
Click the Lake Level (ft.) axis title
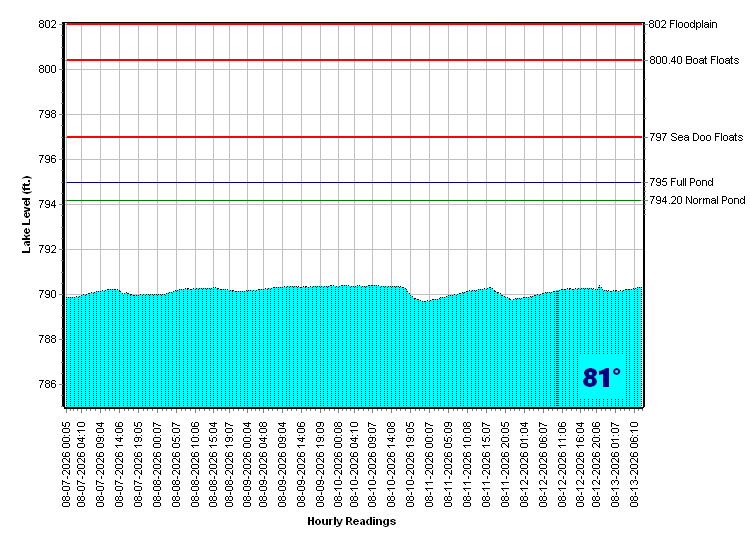26,215
